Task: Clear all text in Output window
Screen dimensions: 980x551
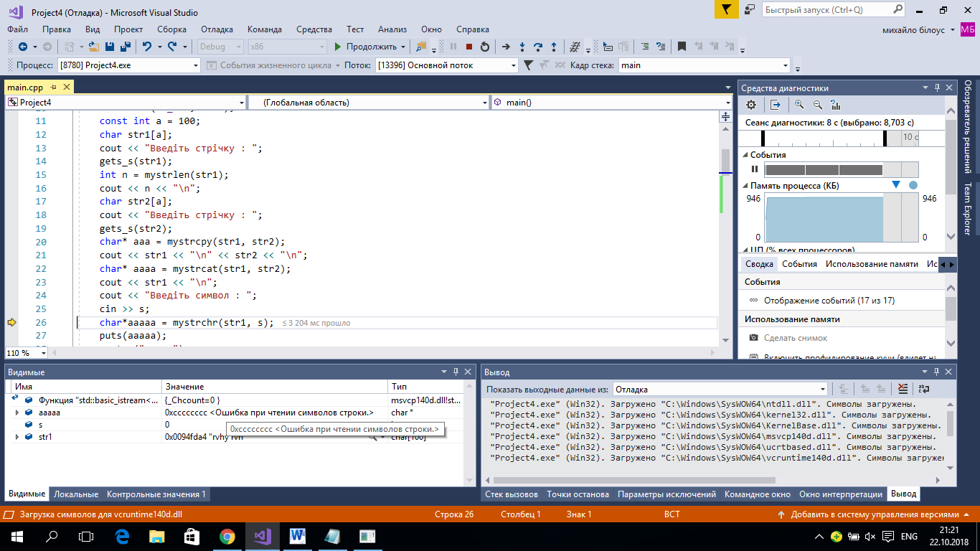Action: tap(903, 389)
